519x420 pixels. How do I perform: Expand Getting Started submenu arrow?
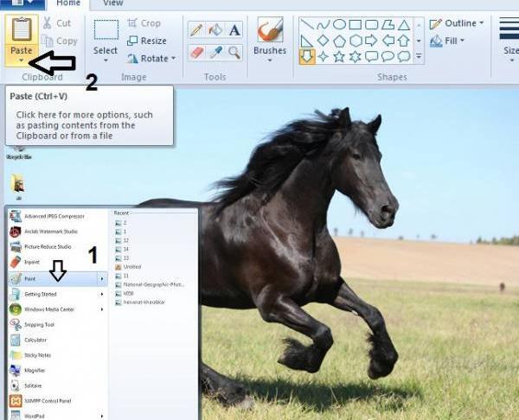coord(102,294)
